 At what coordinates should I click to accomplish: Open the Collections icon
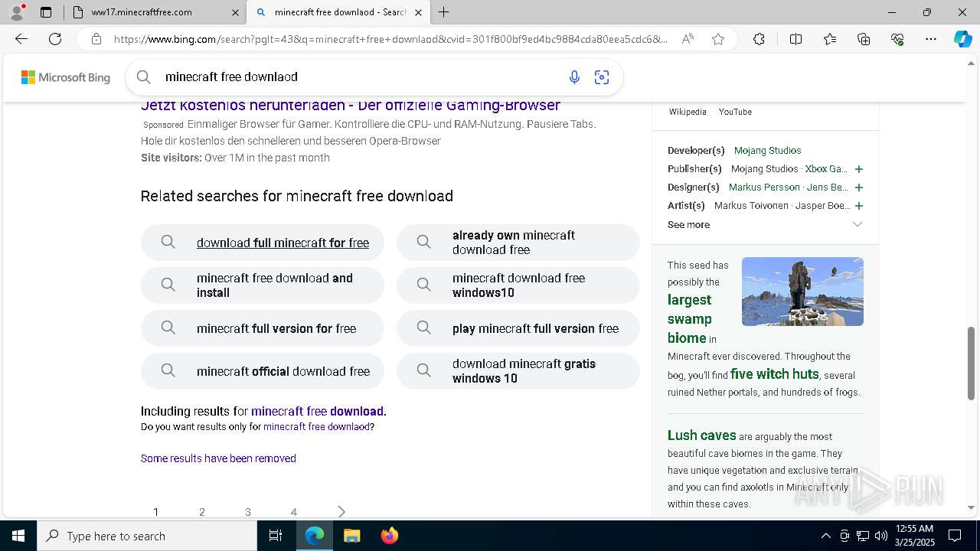pyautogui.click(x=864, y=39)
